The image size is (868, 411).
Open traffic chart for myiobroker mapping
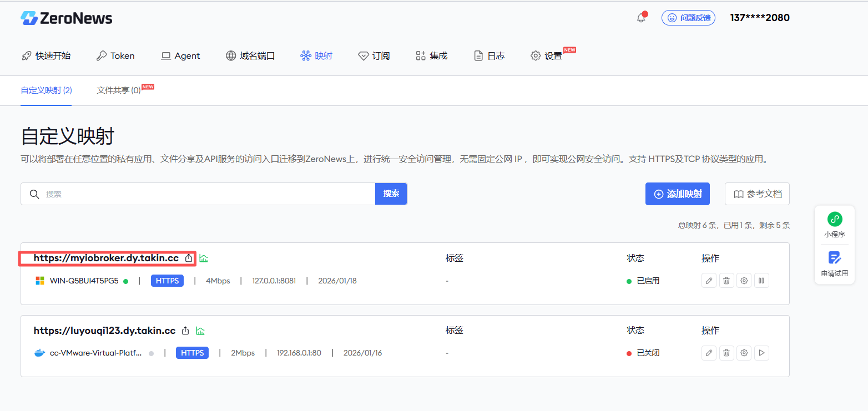(204, 258)
